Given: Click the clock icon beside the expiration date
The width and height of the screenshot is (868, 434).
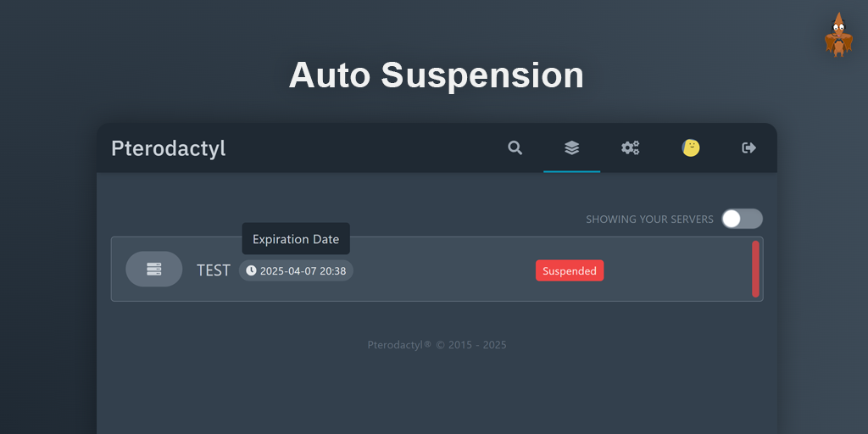Looking at the screenshot, I should (x=251, y=270).
